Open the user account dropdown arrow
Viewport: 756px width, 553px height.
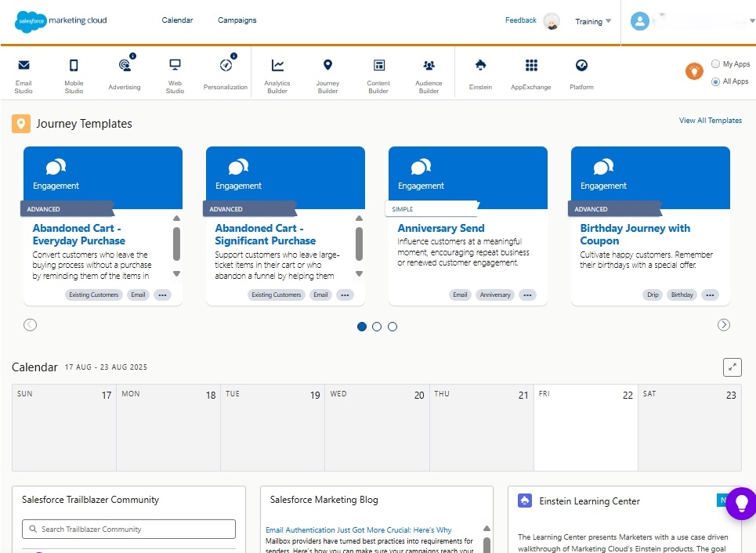[x=752, y=20]
